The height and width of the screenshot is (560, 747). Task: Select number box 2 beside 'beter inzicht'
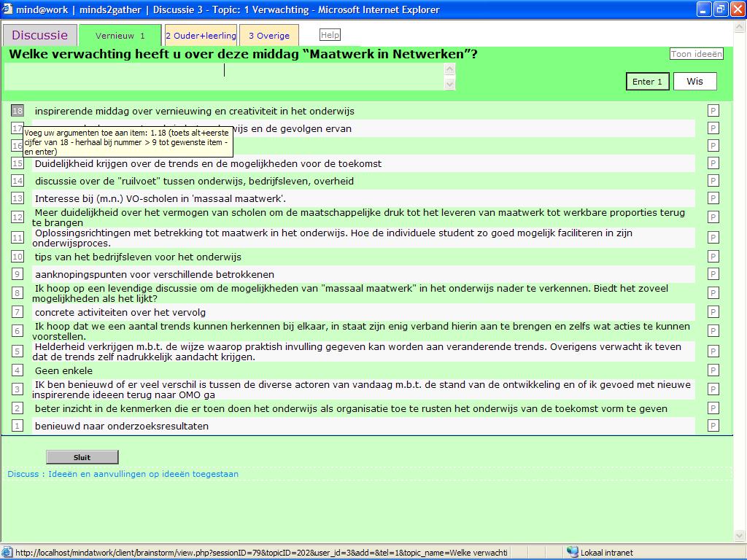(x=18, y=408)
